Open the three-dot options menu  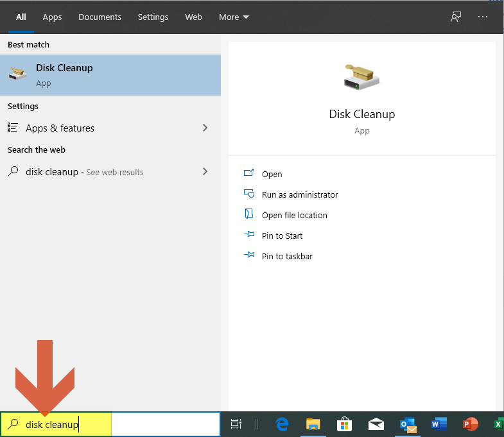[x=482, y=17]
